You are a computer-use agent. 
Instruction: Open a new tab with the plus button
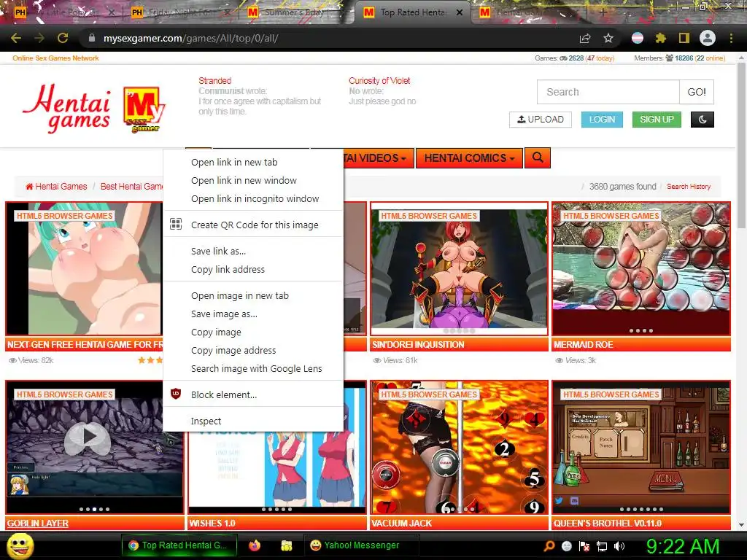(603, 12)
